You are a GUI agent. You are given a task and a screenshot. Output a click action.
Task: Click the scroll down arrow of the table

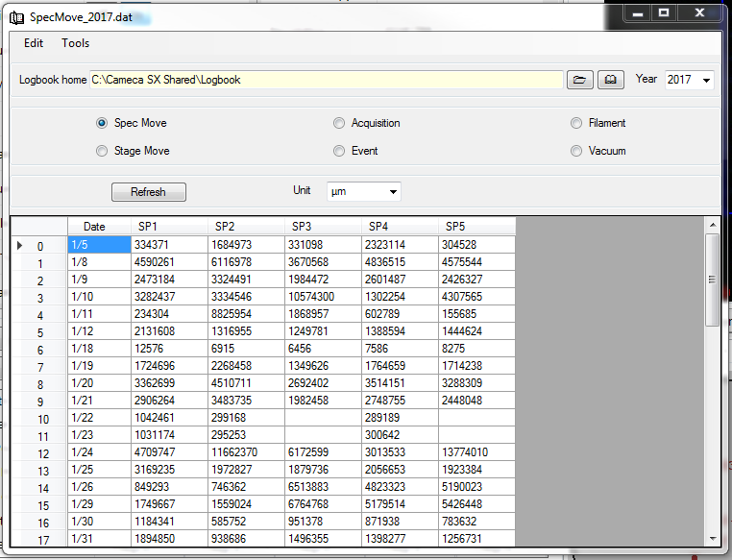click(x=712, y=538)
